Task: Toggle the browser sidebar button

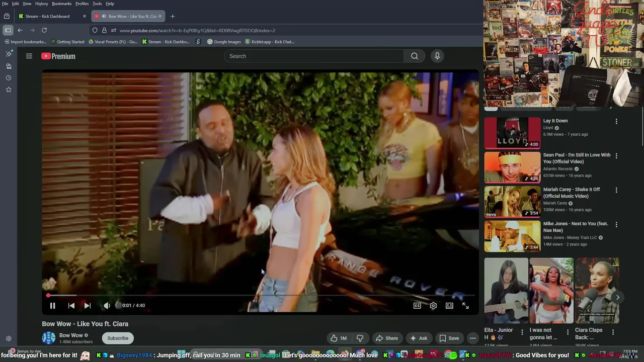Action: coord(8,30)
